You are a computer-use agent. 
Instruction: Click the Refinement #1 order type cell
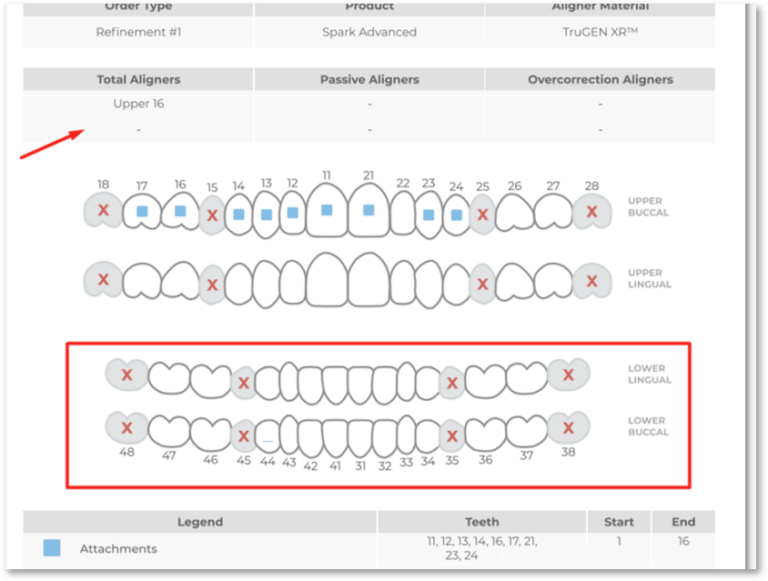(x=138, y=32)
